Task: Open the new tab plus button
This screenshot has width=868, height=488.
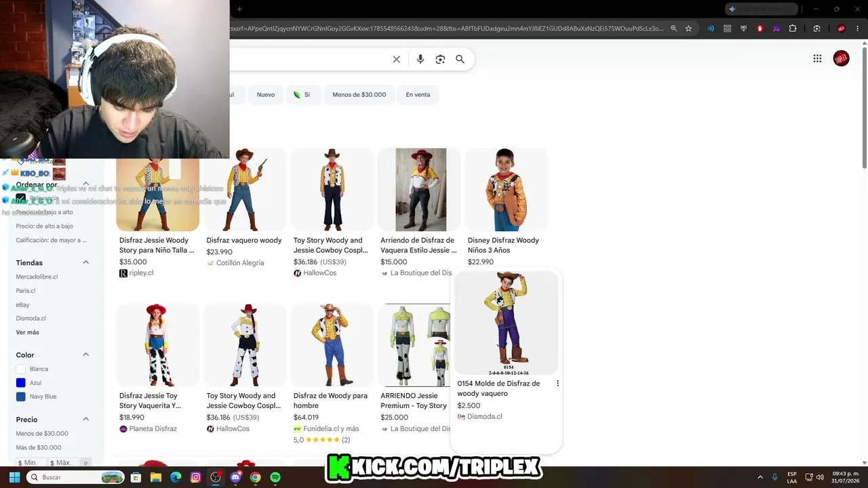Action: 239,9
